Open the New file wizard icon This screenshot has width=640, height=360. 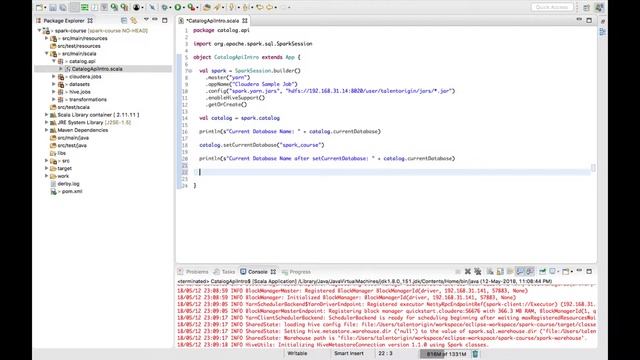pos(39,7)
